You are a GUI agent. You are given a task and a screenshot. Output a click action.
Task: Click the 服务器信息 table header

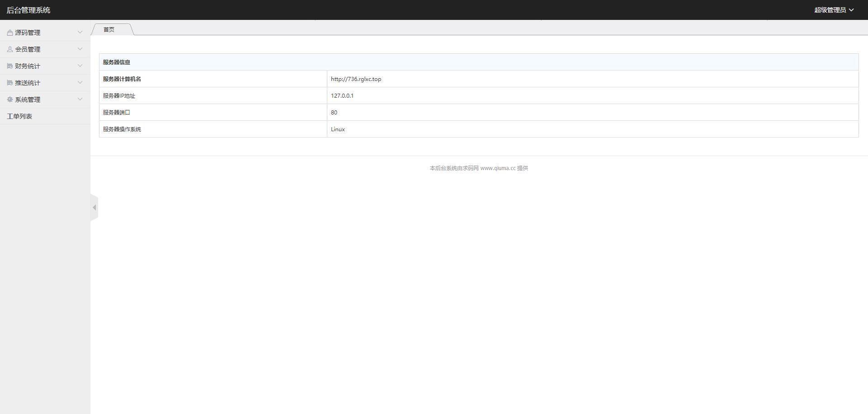tap(117, 62)
